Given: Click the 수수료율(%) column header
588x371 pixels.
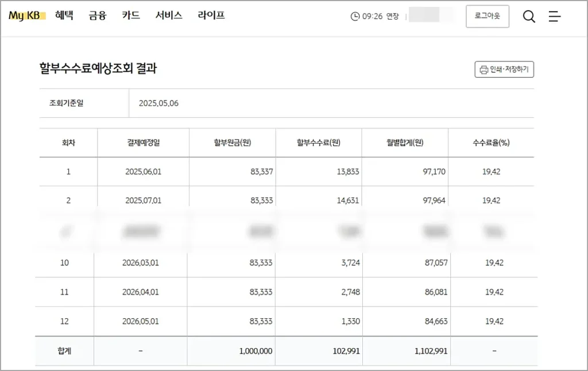Looking at the screenshot, I should coord(492,142).
